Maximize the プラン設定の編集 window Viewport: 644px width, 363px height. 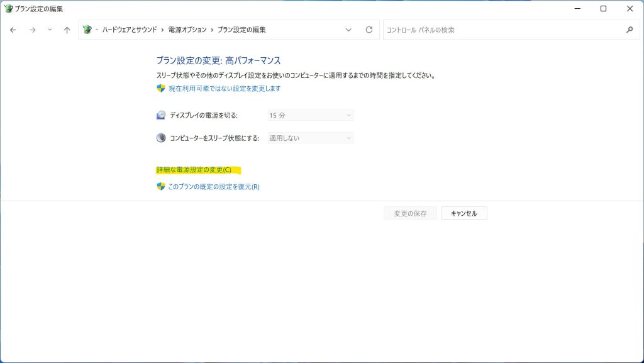coord(603,9)
